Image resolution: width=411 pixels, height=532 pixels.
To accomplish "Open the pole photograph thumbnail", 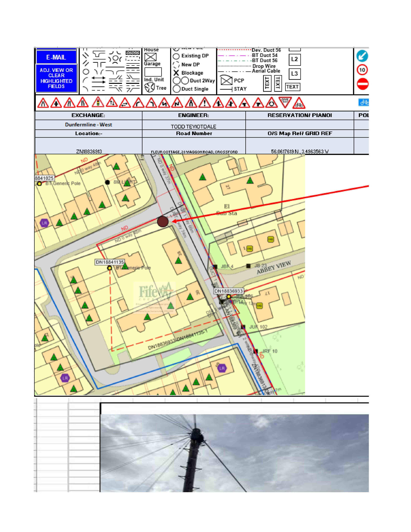I will (235, 453).
